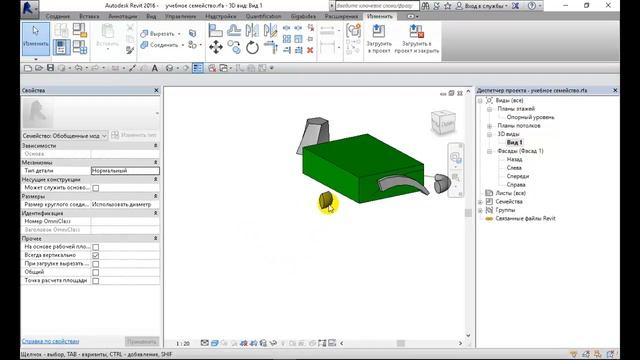Screen dimensions: 640x360
Task: Toggle 'Точка расчета площади' checkbox
Action: [x=96, y=281]
